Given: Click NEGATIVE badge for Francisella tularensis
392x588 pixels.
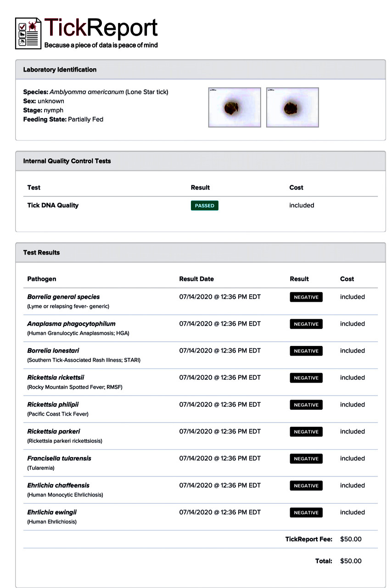Looking at the screenshot, I should [306, 458].
